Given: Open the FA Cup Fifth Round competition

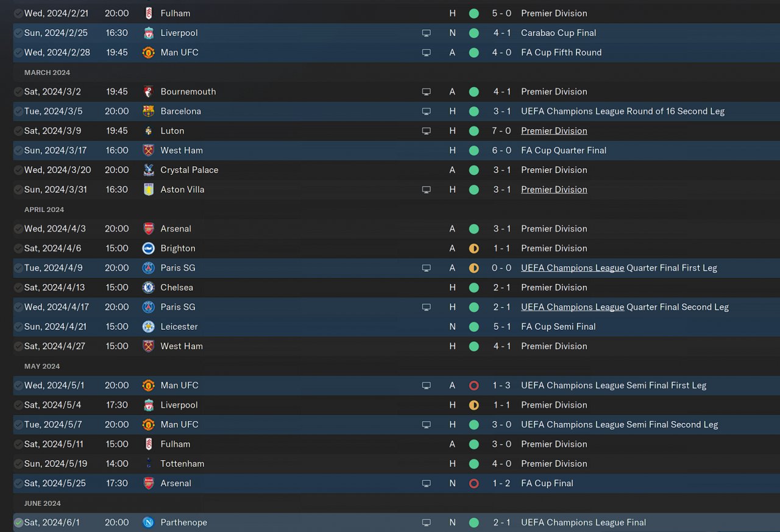Looking at the screenshot, I should pos(561,52).
